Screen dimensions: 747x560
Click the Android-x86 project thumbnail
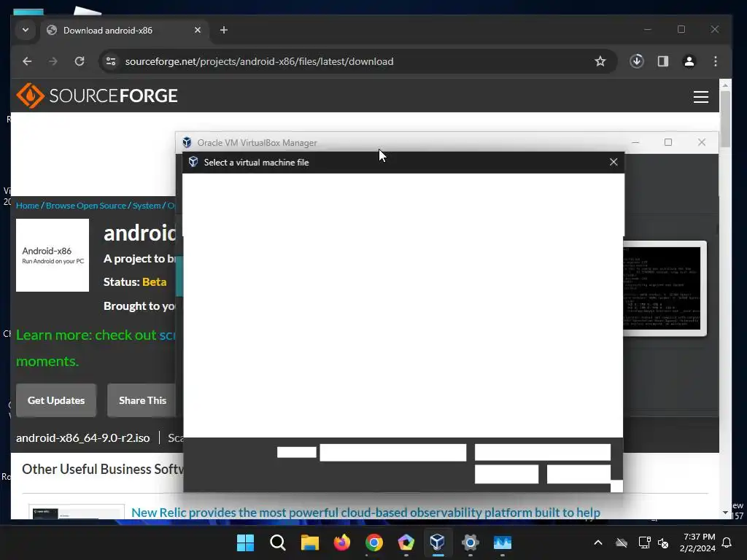pos(53,255)
